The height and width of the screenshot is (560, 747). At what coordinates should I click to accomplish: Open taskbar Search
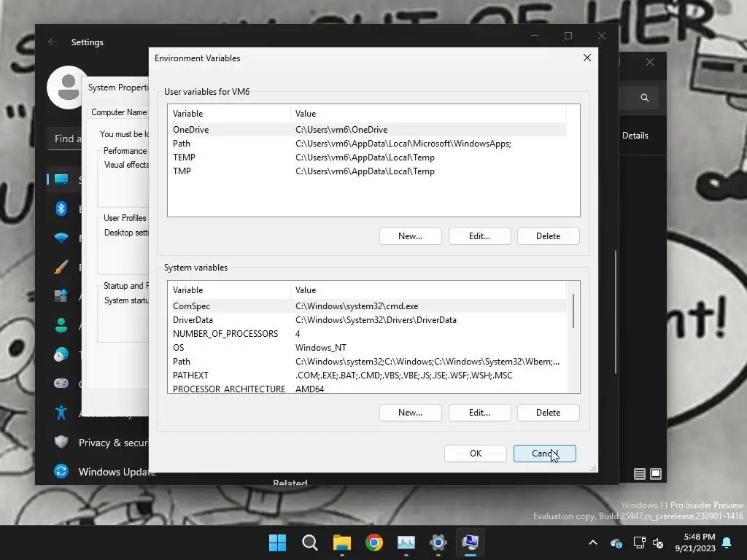point(309,542)
